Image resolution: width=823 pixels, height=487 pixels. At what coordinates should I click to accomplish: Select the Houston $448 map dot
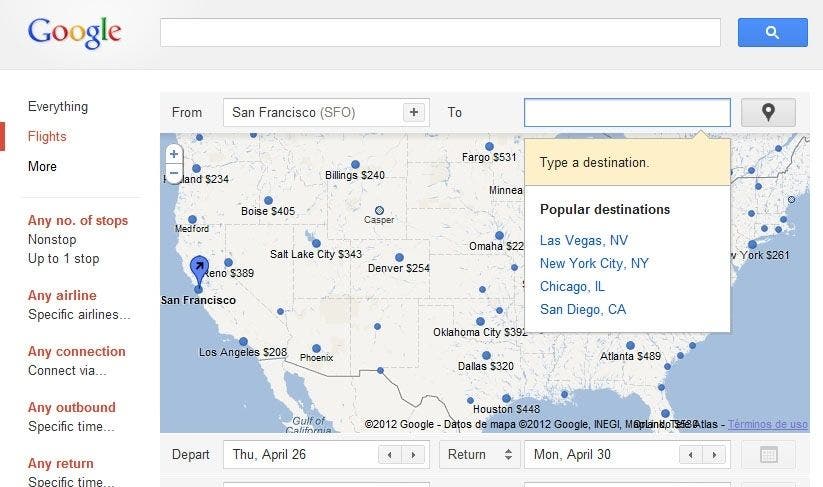[x=507, y=399]
